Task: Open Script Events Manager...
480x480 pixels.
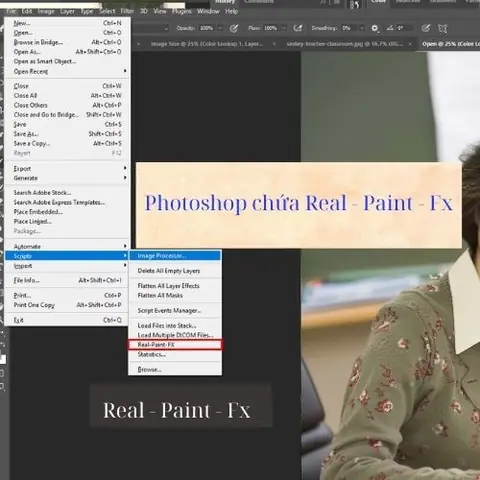Action: click(175, 311)
